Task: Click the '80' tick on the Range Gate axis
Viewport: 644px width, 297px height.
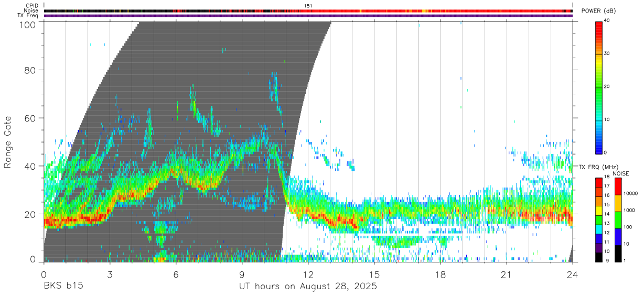Action: [x=30, y=70]
